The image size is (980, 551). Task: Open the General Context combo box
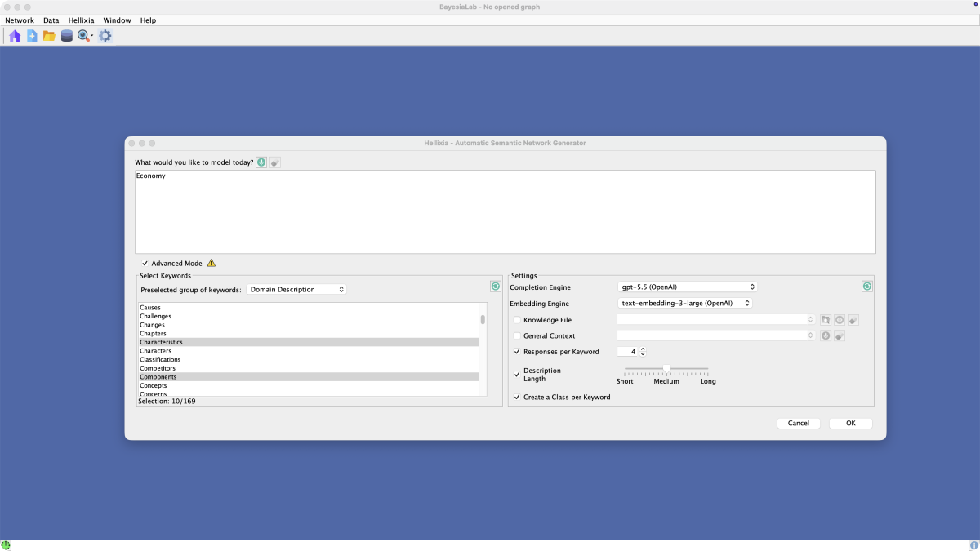716,335
